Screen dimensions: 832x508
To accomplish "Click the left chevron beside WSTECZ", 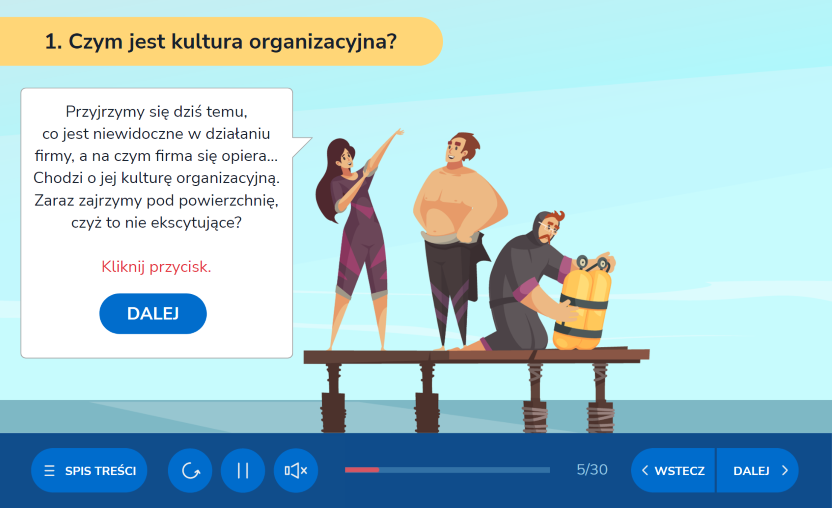I will pos(645,470).
